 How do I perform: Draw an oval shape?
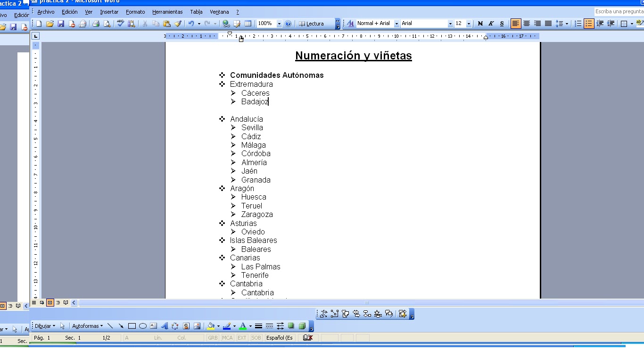[x=143, y=326]
